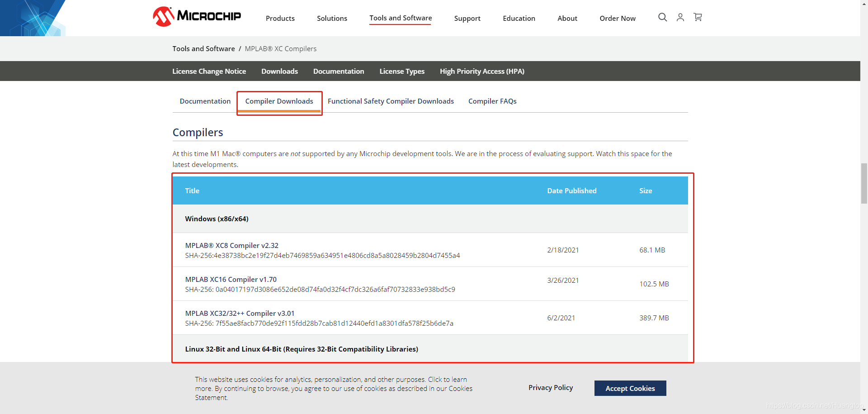This screenshot has height=414, width=868.
Task: Switch to the Documentation tab
Action: coord(205,101)
